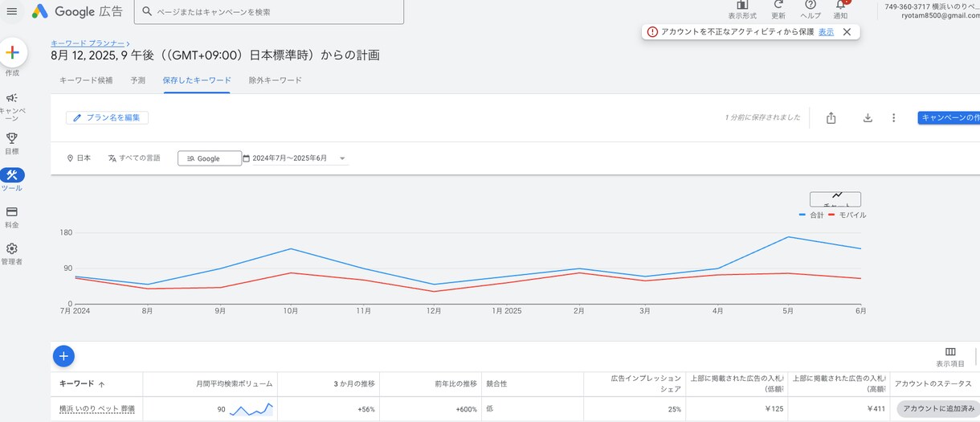Viewport: 980px width, 422px height.
Task: Click the アカウントに追加済み status chip
Action: (938, 409)
